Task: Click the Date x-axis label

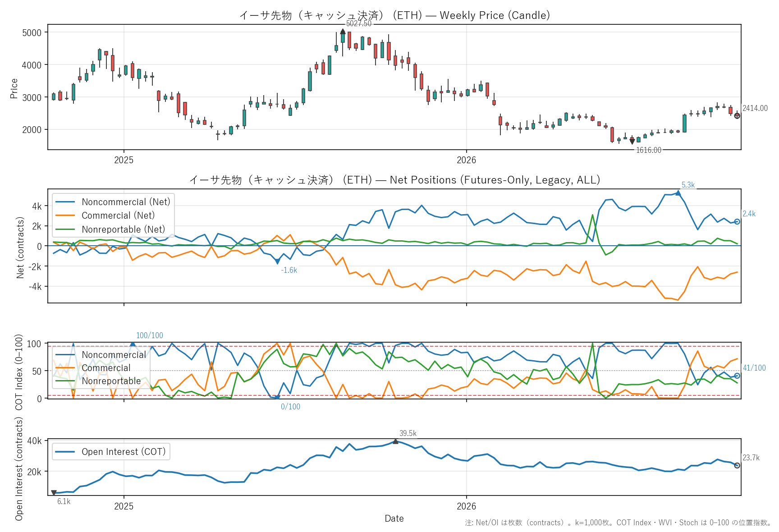Action: point(394,518)
